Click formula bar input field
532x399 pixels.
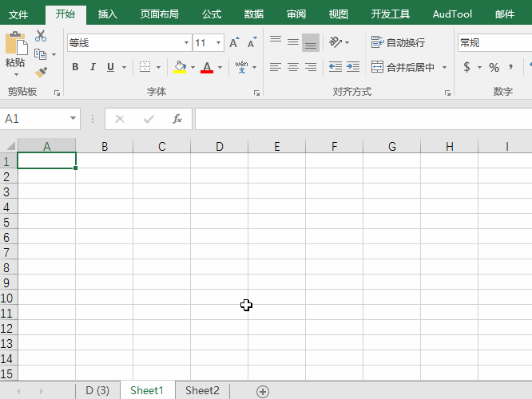(x=363, y=119)
